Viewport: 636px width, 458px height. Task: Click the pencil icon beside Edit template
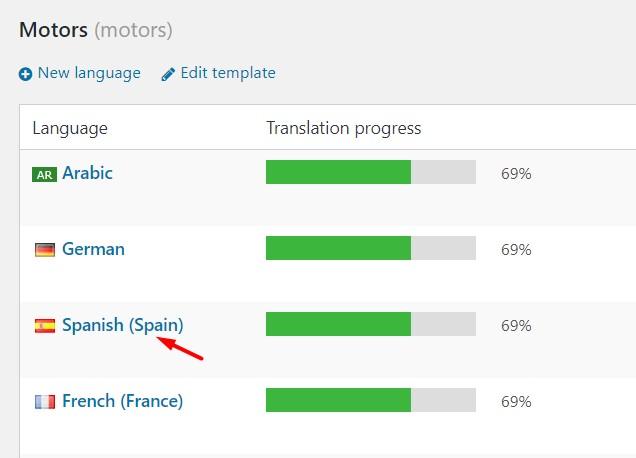pos(168,73)
